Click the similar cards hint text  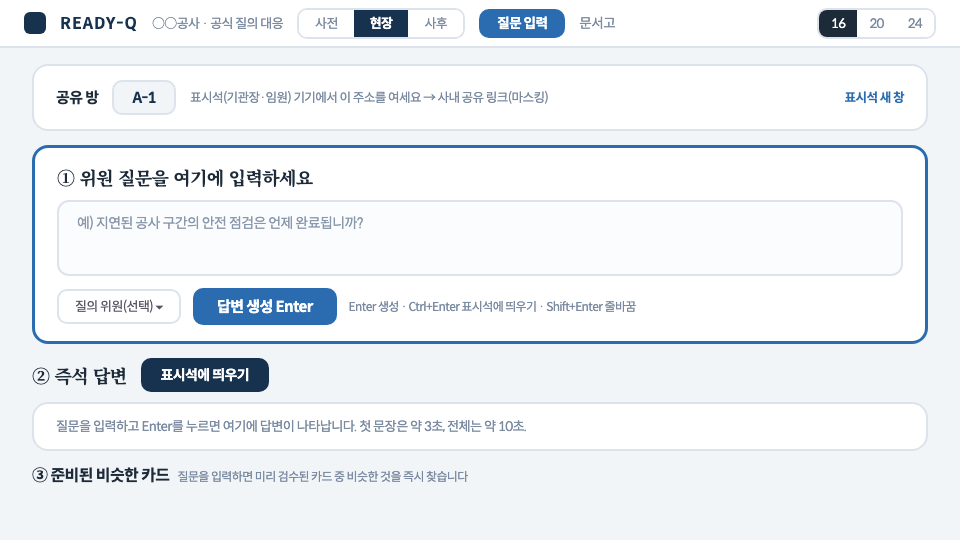click(323, 476)
